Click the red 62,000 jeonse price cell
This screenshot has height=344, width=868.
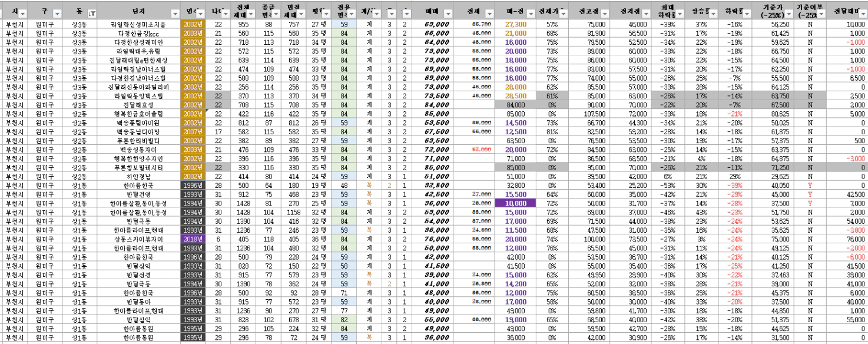[481, 150]
